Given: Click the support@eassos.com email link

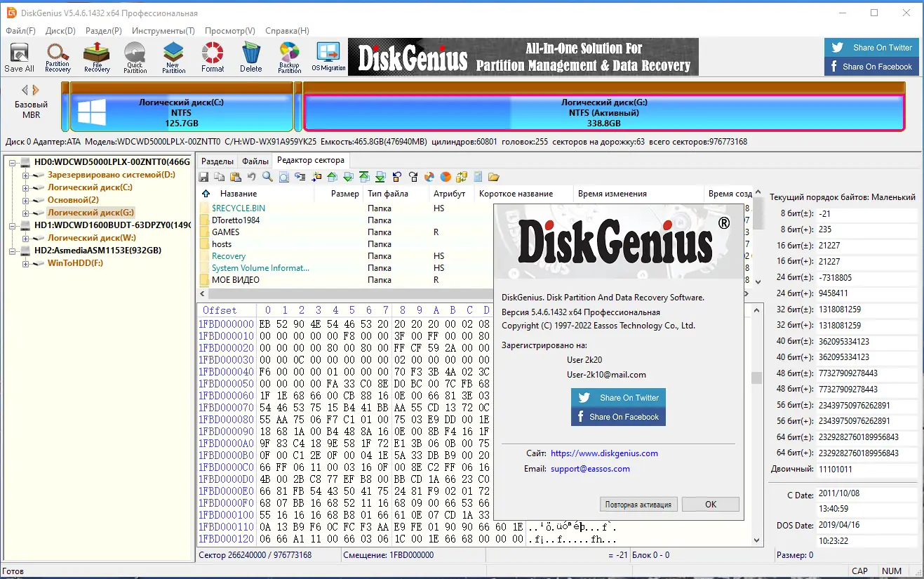Looking at the screenshot, I should (590, 469).
